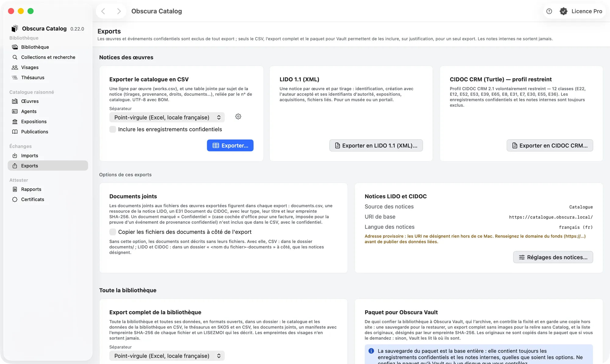Click the URI de base value
Viewport: 610px width, 364px height.
coord(551,217)
